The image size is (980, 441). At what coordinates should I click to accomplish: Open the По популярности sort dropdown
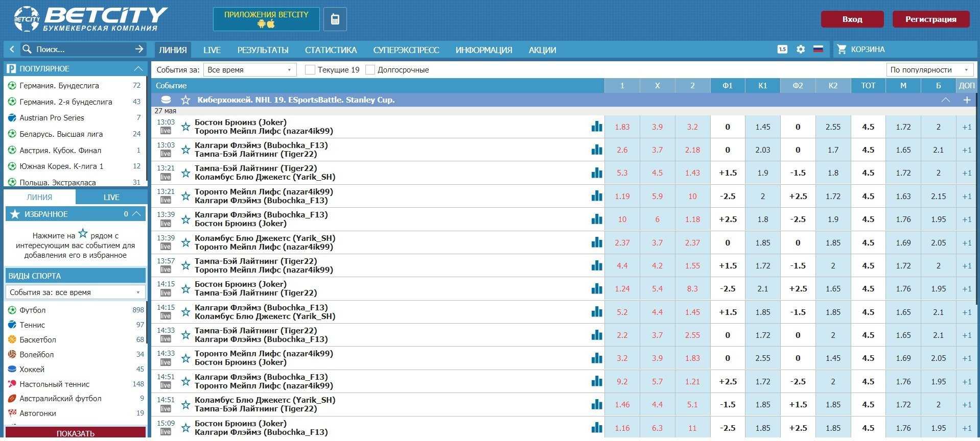(x=929, y=70)
